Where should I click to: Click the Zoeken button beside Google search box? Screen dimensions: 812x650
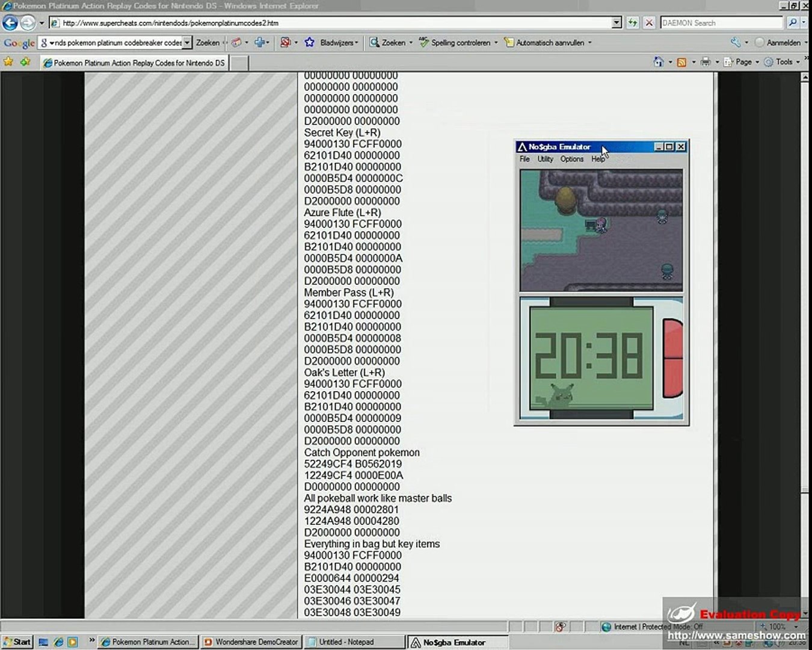point(208,43)
